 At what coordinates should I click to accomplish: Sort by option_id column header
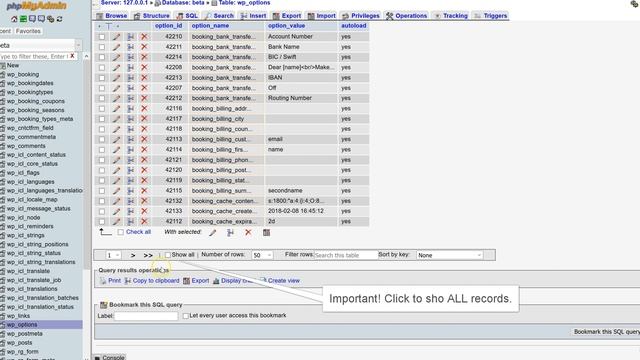169,26
